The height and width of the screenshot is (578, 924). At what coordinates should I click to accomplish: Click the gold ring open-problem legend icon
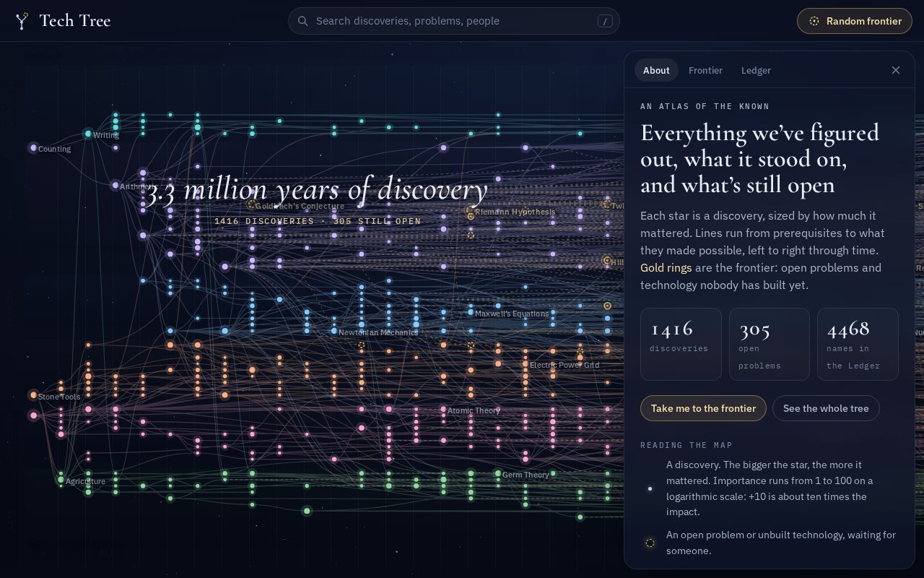click(x=650, y=543)
